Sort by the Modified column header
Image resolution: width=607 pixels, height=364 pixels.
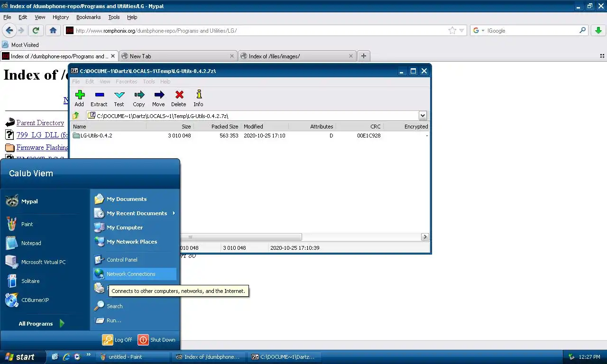[265, 127]
